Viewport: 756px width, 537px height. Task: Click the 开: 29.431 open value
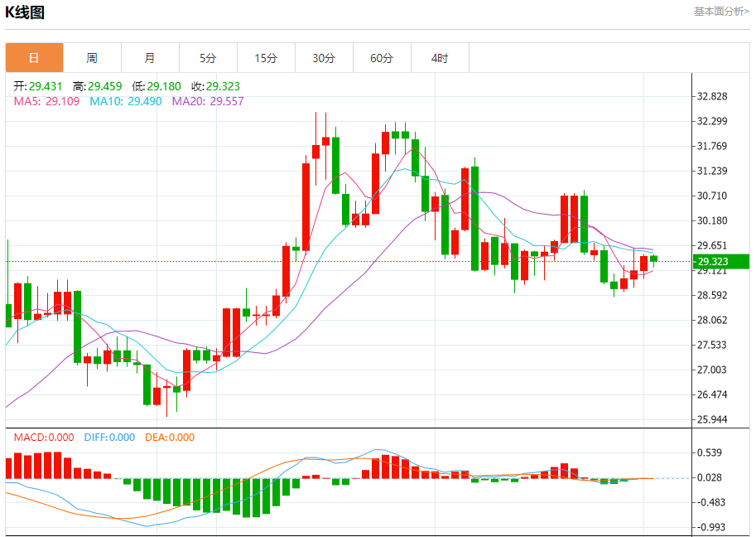(37, 86)
